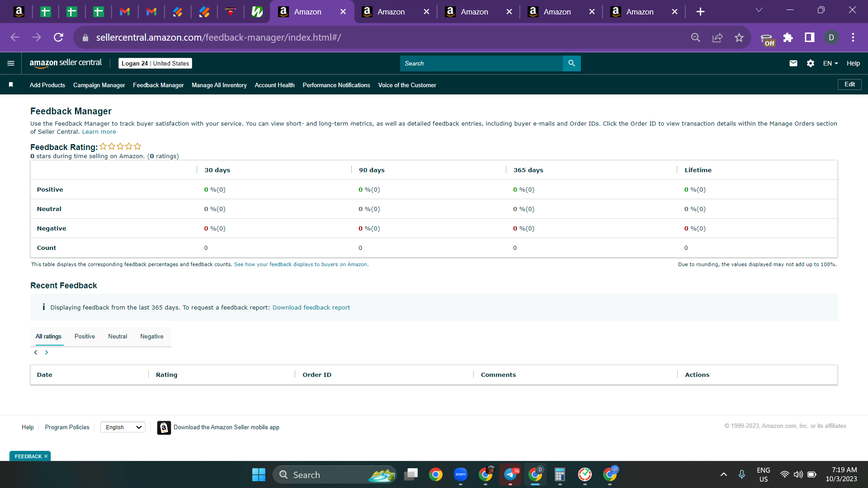Open Chrome three-dot menu
This screenshot has width=868, height=488.
[853, 38]
